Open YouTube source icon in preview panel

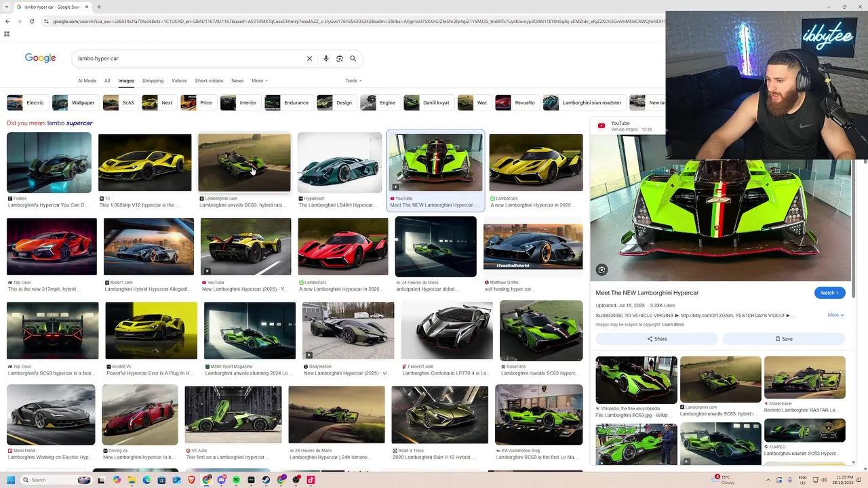click(601, 125)
